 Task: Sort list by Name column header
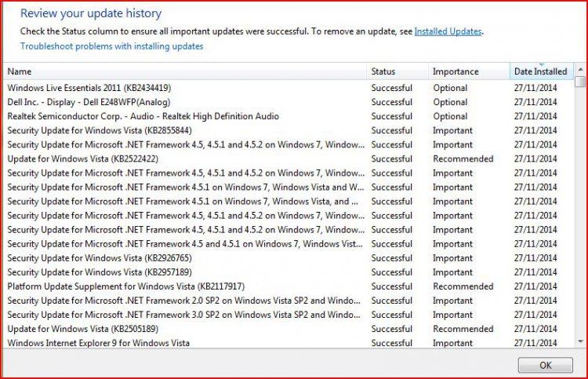point(185,71)
